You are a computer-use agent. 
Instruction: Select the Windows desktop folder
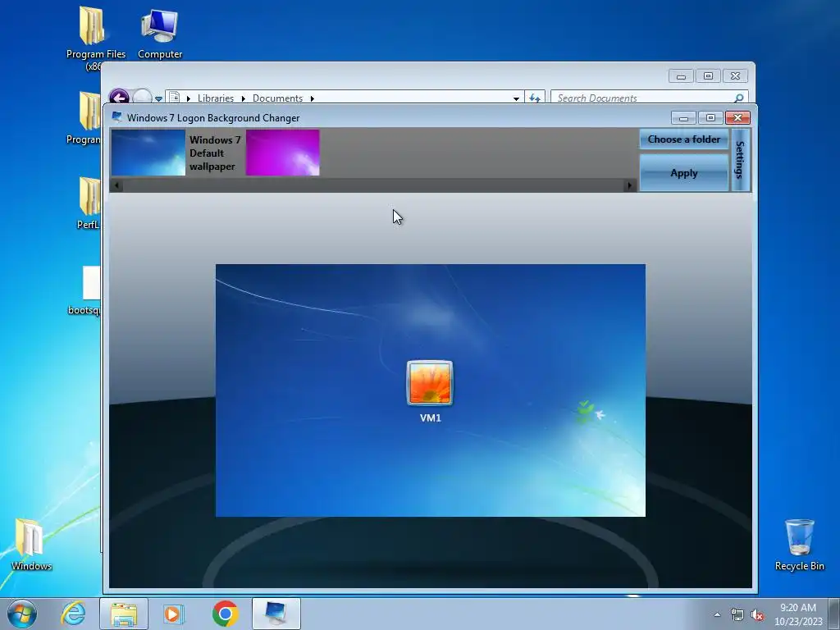[x=31, y=545]
